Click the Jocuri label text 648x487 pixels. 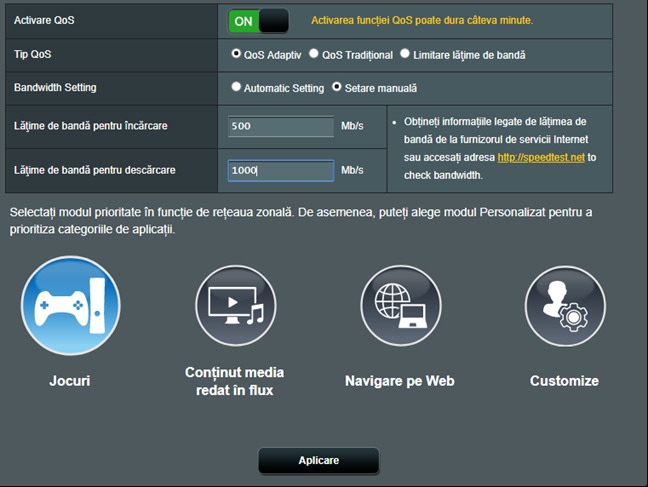(70, 381)
